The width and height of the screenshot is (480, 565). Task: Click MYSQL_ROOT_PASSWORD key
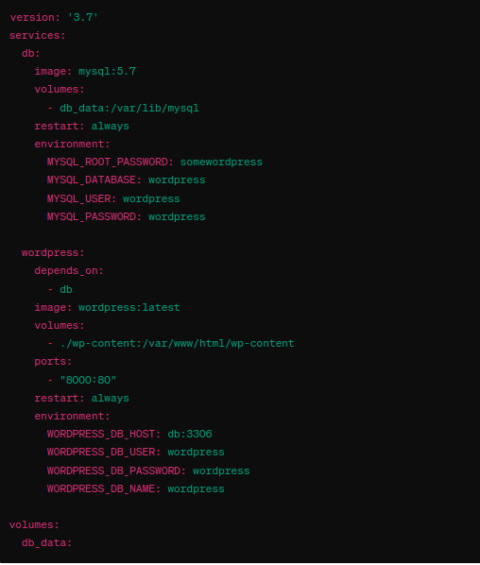coord(107,162)
